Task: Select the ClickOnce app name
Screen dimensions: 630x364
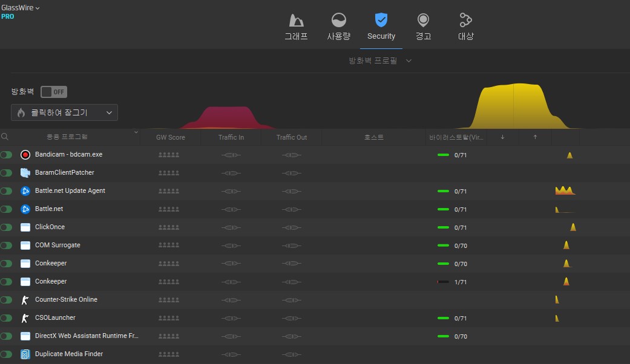Action: pos(50,227)
